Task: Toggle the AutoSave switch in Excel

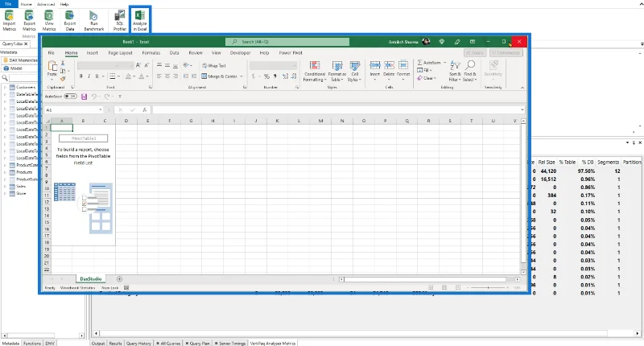Action: tap(70, 97)
